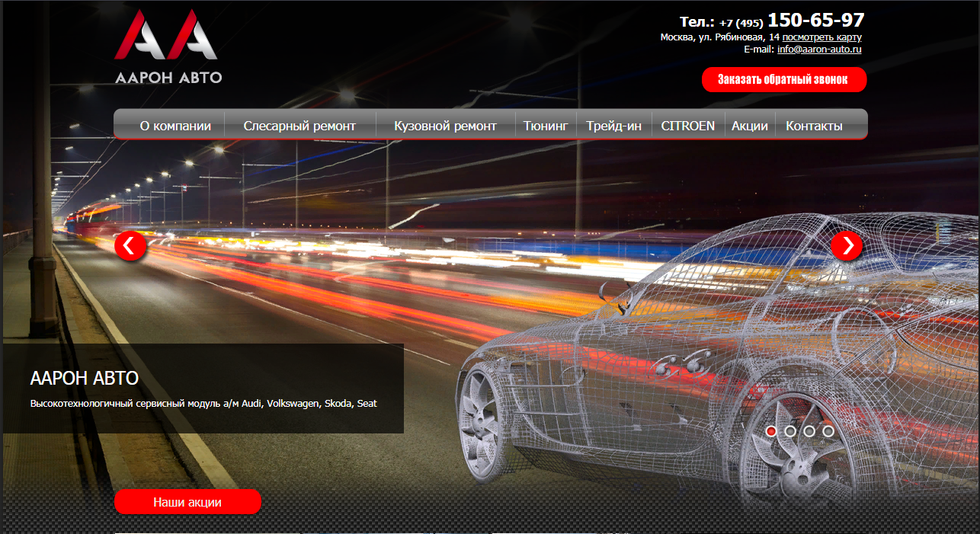Select the second slider dot

point(790,431)
